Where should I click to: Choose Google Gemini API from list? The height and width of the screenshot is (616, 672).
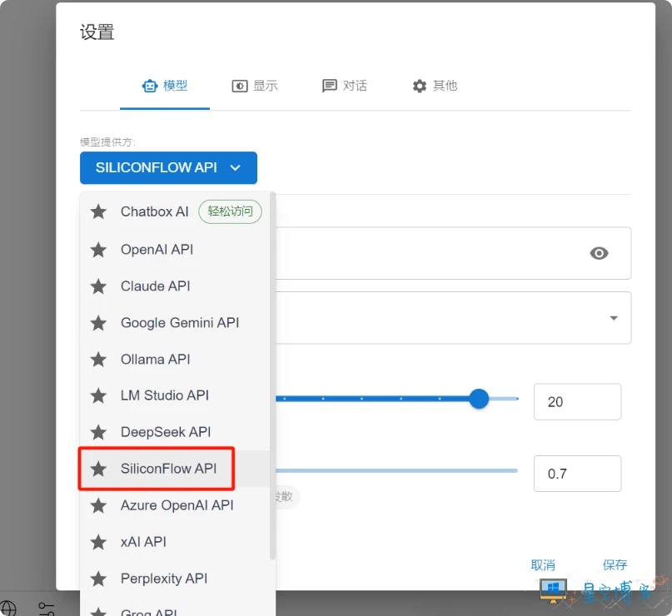click(175, 322)
